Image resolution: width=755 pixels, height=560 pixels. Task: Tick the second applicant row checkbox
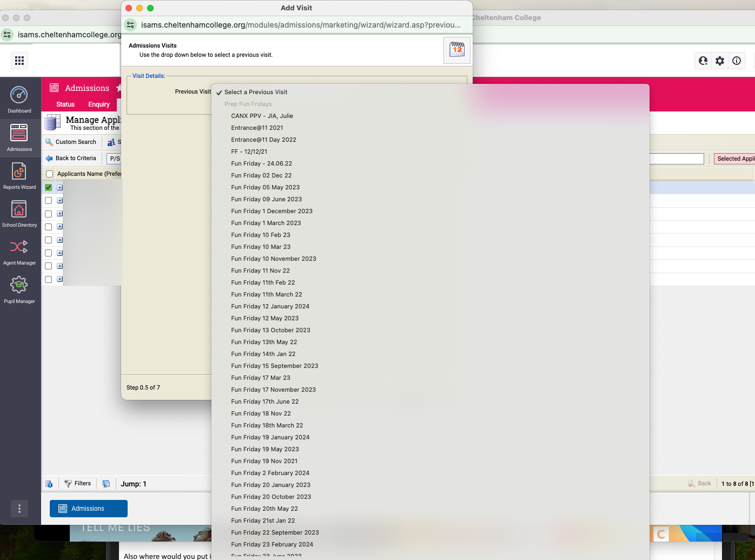tap(49, 201)
